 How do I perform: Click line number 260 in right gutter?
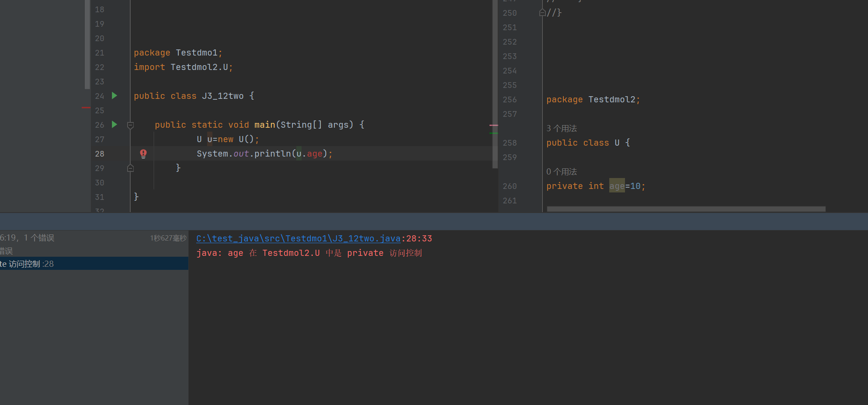pyautogui.click(x=510, y=186)
